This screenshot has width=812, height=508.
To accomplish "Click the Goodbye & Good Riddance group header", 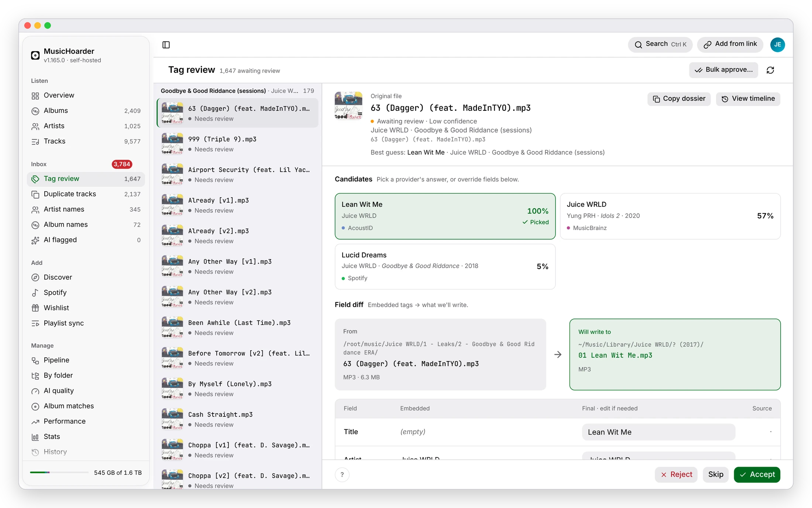I will (237, 91).
